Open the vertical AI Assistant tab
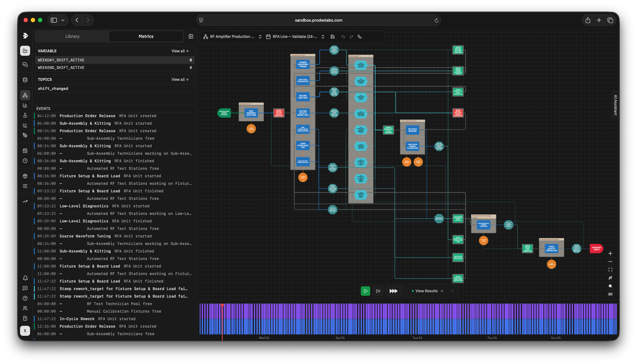This screenshot has height=364, width=637. 615,105
